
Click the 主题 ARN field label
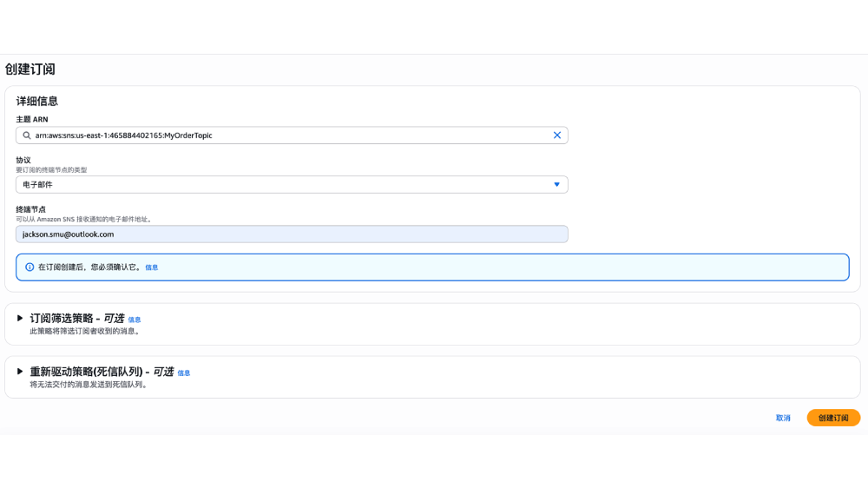[x=32, y=119]
